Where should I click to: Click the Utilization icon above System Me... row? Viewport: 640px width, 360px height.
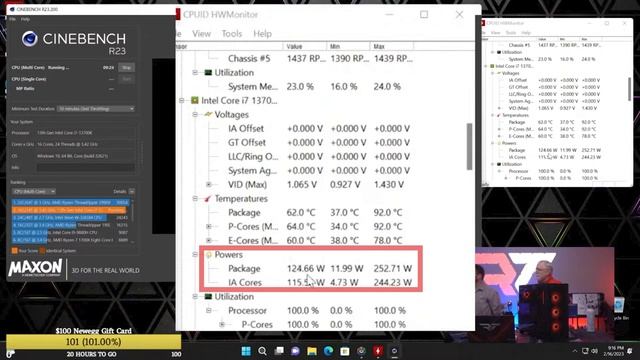click(208, 73)
